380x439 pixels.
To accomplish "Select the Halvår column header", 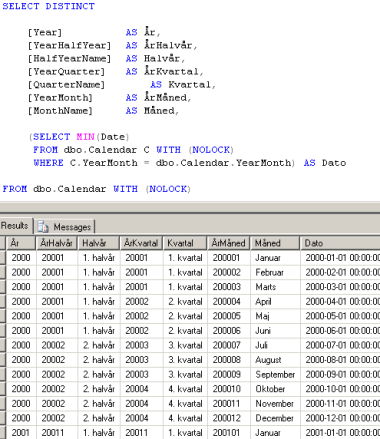I will [99, 243].
